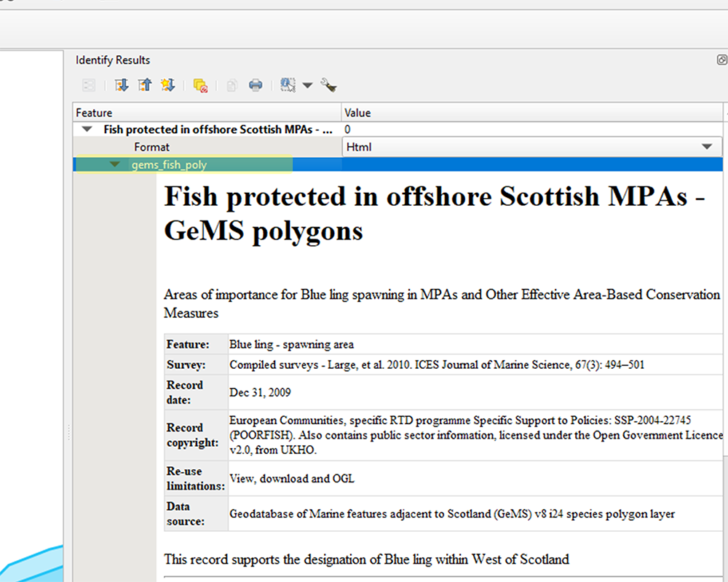Click the Identify Results panel title
The height and width of the screenshot is (582, 728).
point(113,60)
